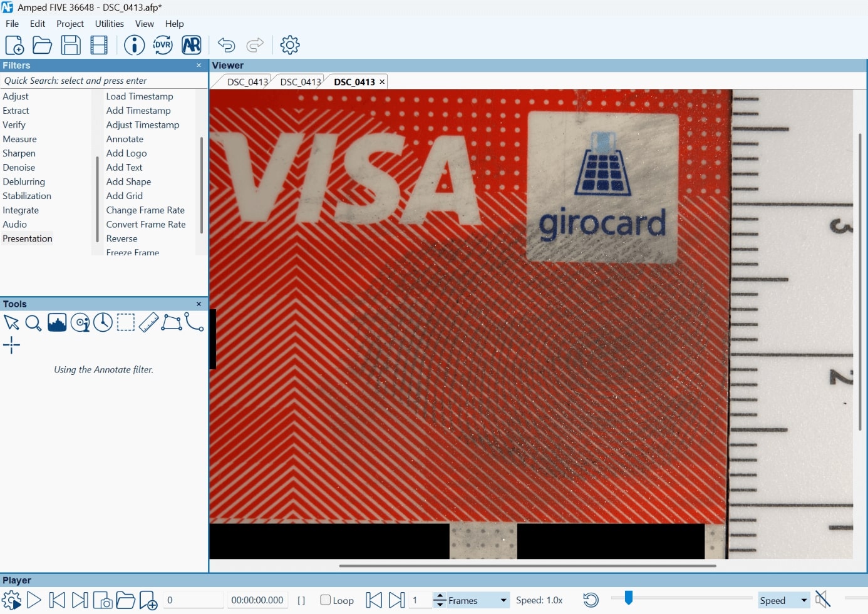Enable the Loop checkbox
Viewport: 868px width, 614px height.
pyautogui.click(x=325, y=600)
